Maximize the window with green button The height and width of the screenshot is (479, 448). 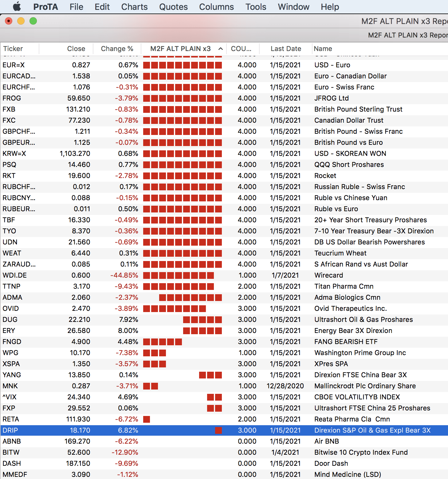[x=33, y=21]
